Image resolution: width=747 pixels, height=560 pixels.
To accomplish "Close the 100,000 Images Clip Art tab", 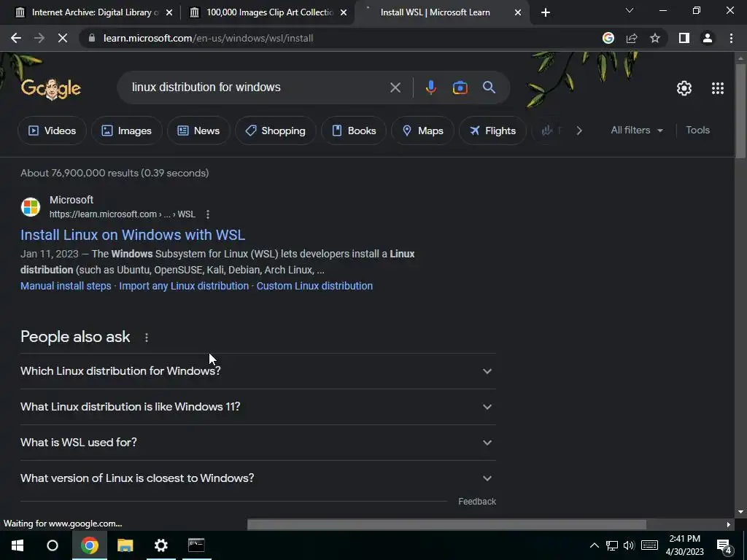I will (x=343, y=12).
